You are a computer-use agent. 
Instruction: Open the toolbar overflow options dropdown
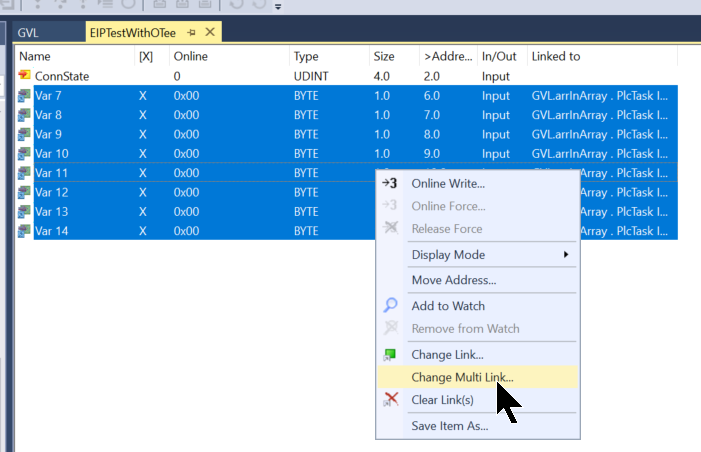pyautogui.click(x=278, y=6)
